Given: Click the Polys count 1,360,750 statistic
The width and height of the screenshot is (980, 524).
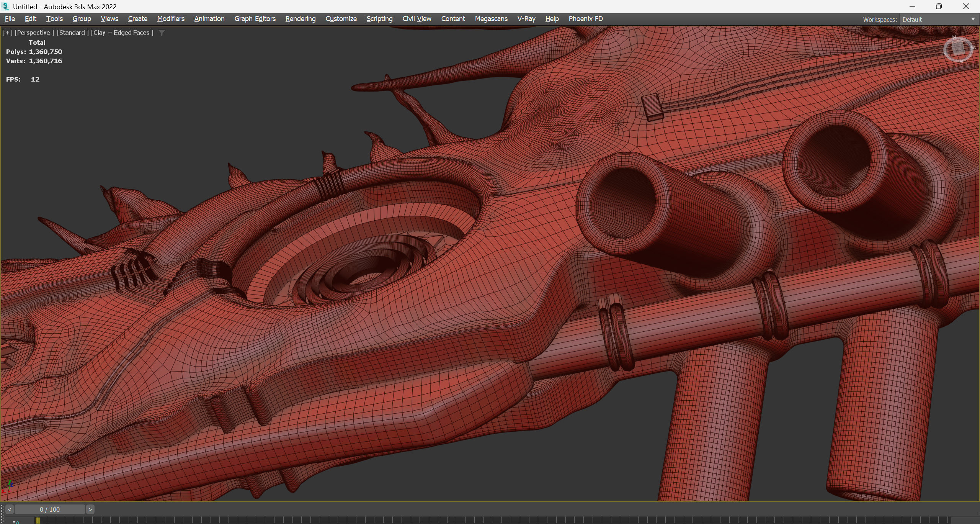Looking at the screenshot, I should click(34, 52).
